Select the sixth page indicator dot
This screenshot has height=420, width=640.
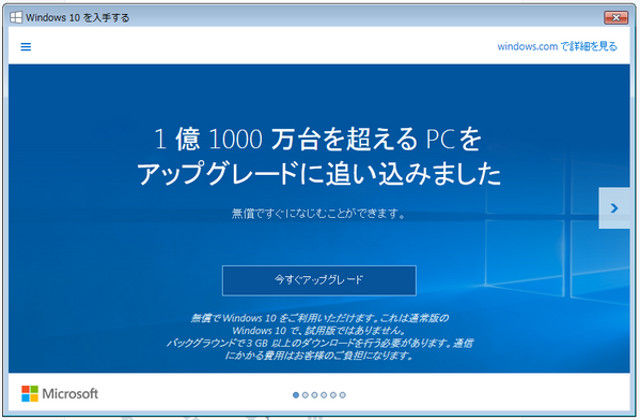click(342, 395)
